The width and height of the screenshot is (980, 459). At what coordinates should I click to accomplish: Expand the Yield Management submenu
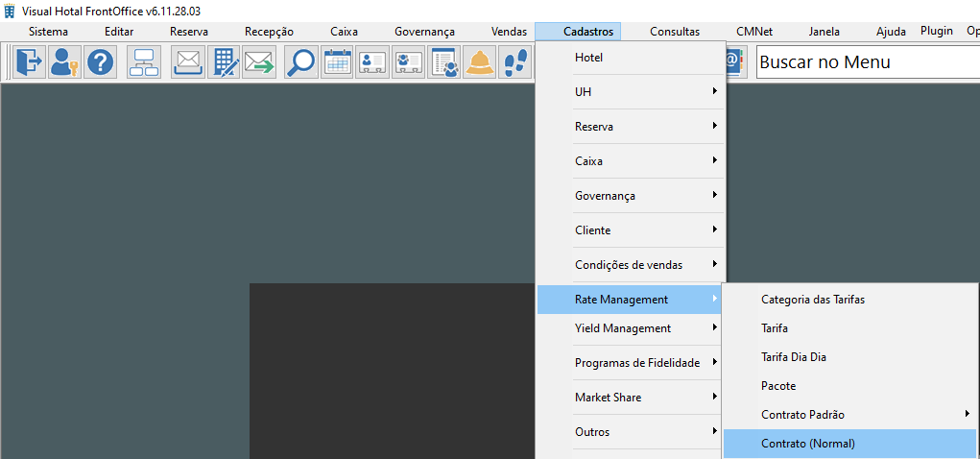click(631, 327)
